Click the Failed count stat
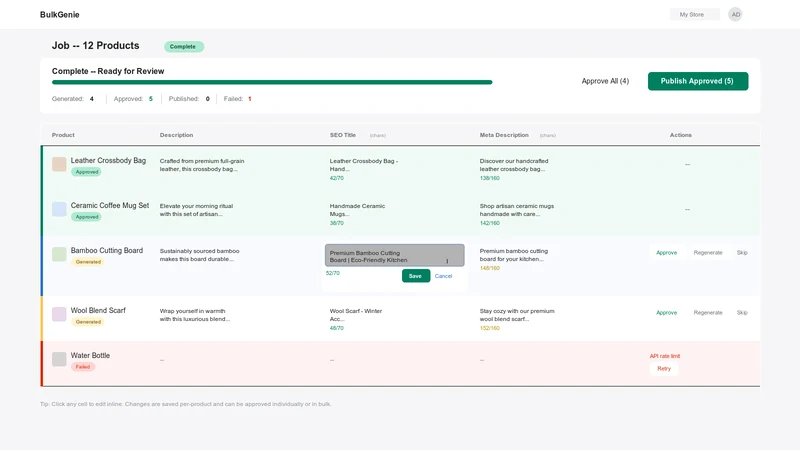 click(x=237, y=99)
